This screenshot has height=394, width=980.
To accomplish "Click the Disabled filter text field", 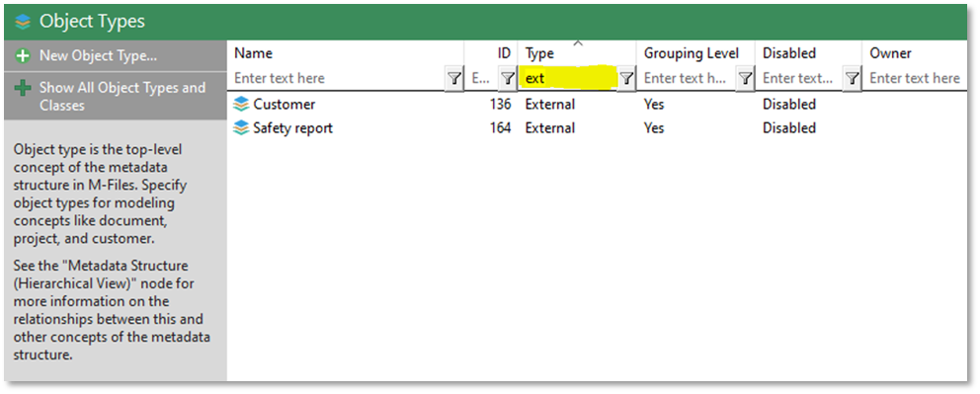I will point(800,79).
